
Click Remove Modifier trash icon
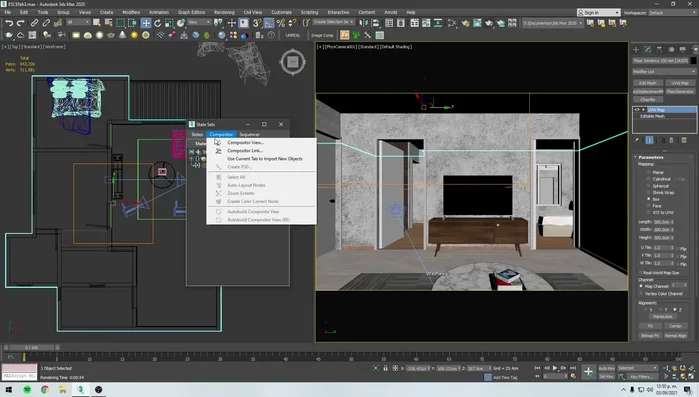pos(671,140)
